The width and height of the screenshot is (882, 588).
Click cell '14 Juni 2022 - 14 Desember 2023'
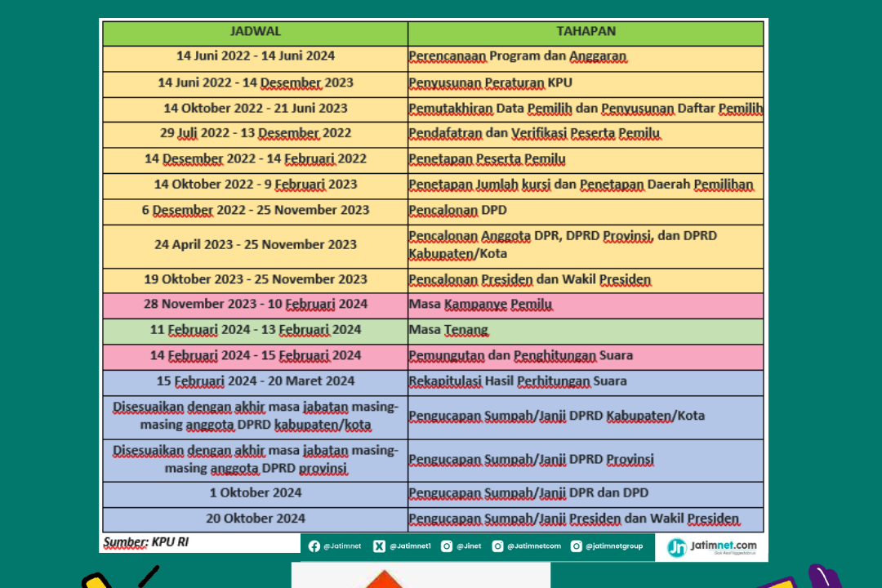pyautogui.click(x=256, y=84)
